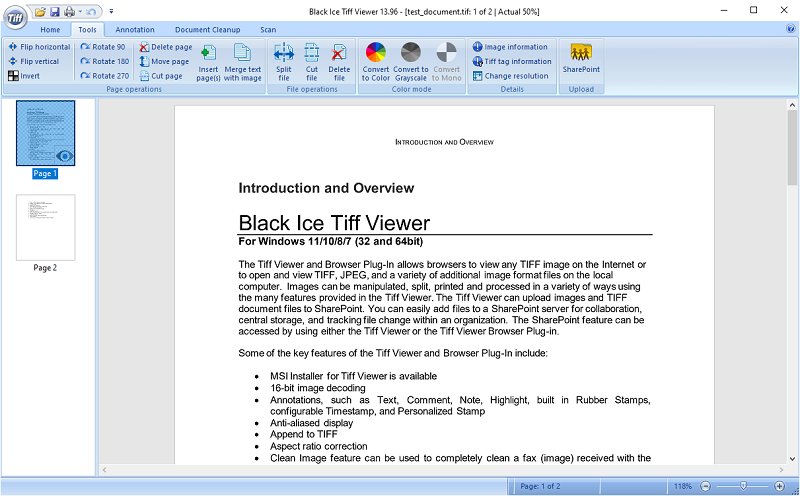The image size is (800, 496).
Task: Click the vertical scrollbar thumb
Action: tap(792, 147)
